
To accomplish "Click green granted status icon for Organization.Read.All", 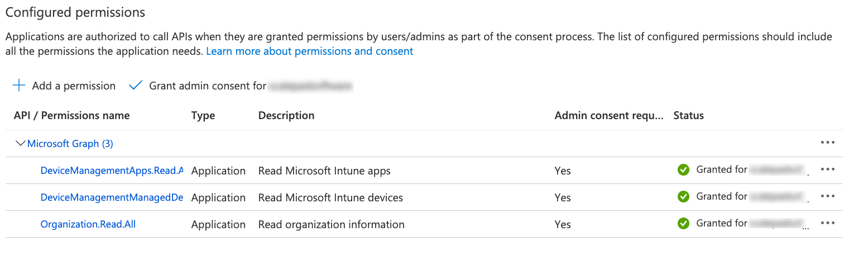I will tap(683, 224).
